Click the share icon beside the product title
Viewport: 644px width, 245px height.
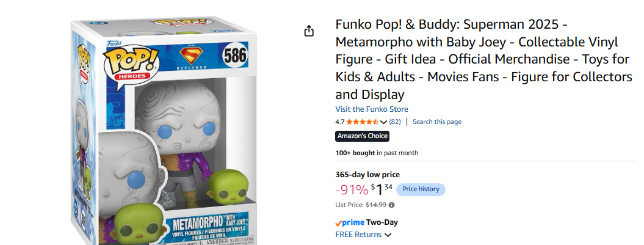coord(309,31)
